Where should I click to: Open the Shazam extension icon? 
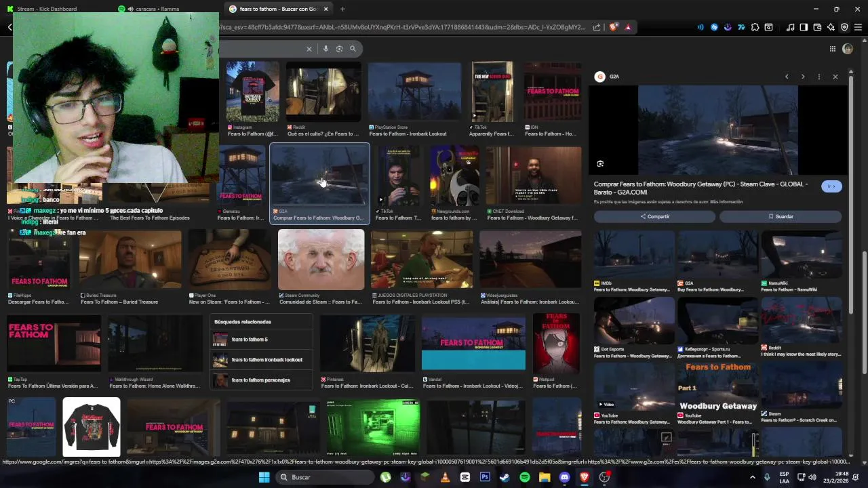pyautogui.click(x=714, y=27)
